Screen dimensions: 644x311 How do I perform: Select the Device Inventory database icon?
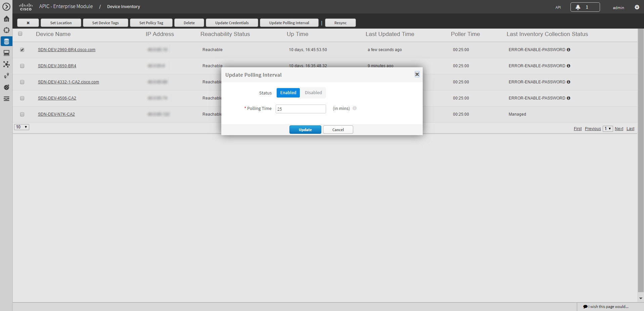[x=6, y=41]
